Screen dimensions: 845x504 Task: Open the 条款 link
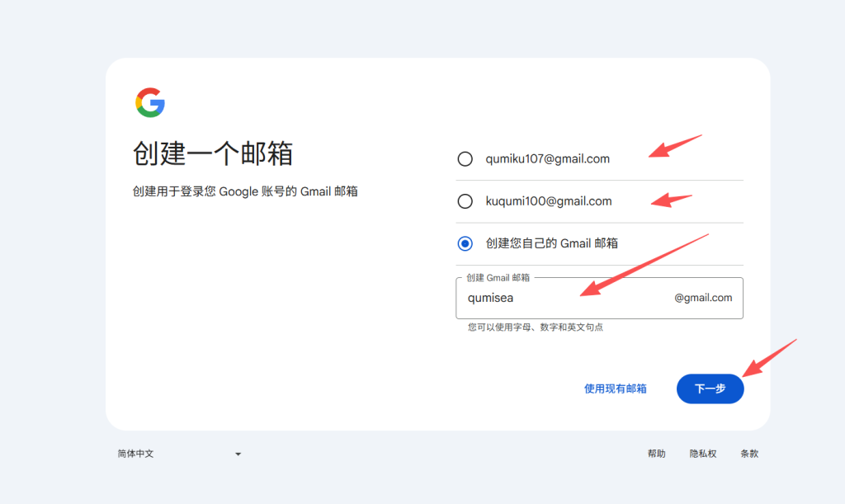(x=748, y=453)
